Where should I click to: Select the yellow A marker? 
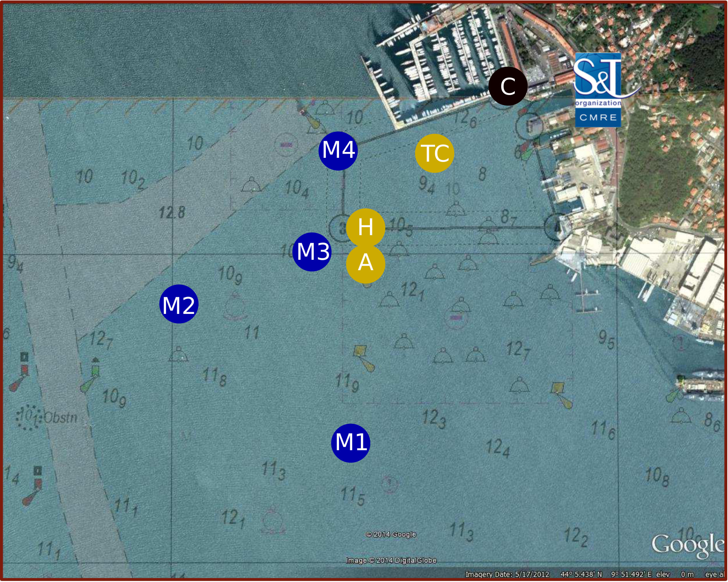tap(366, 263)
